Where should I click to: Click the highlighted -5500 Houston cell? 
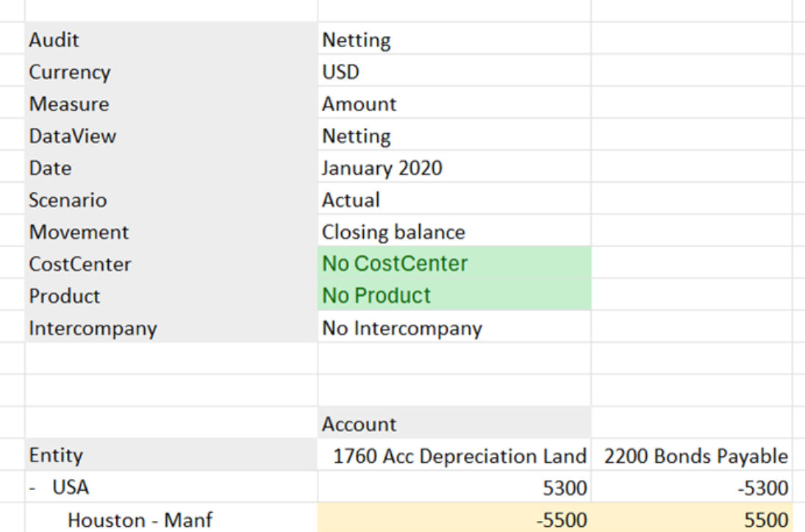(454, 518)
